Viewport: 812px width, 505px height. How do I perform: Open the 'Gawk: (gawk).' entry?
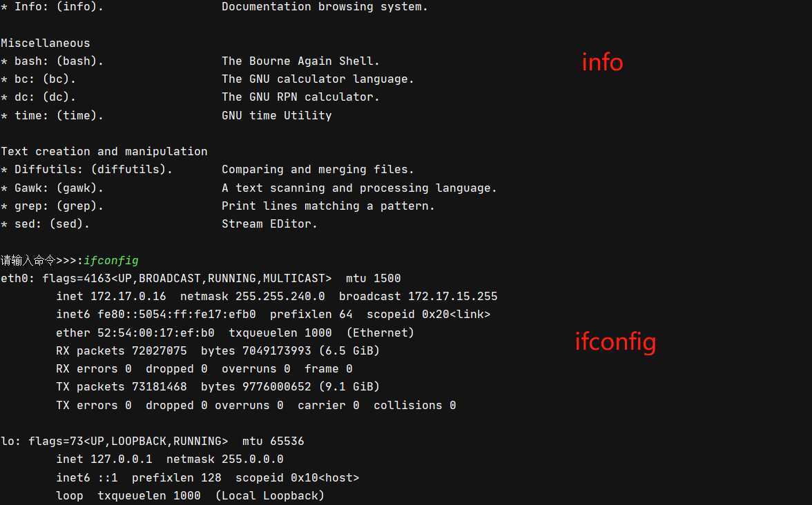click(59, 188)
